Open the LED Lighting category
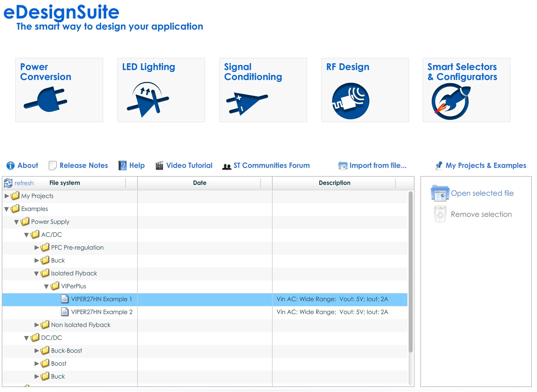This screenshot has height=392, width=537. (x=161, y=90)
